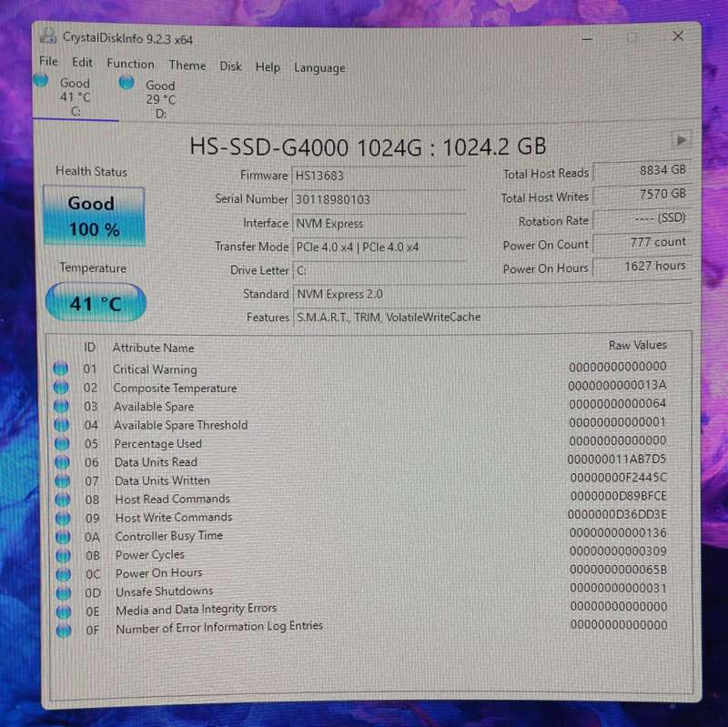Select the C: drive tab showing 41 °C
Image resolution: width=728 pixels, height=727 pixels.
(x=76, y=97)
